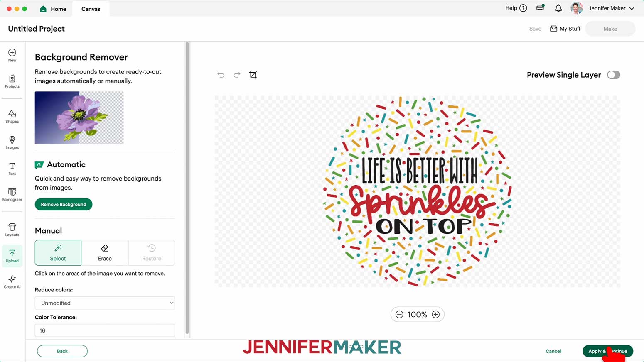Choose the manual Erase tool
The width and height of the screenshot is (644, 362).
pyautogui.click(x=105, y=252)
